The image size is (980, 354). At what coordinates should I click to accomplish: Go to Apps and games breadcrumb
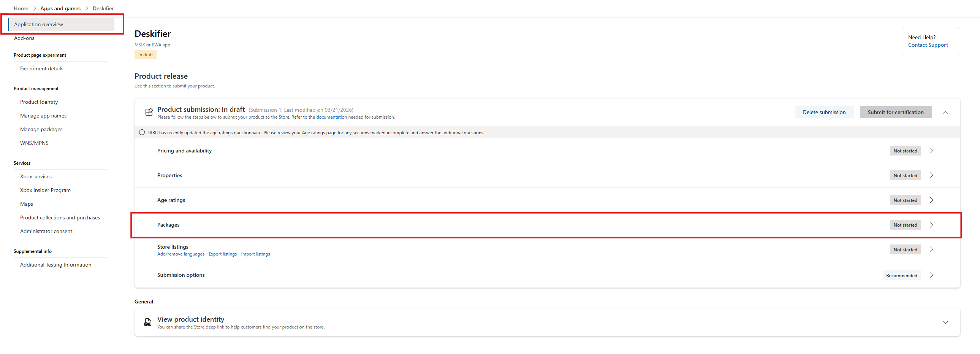(60, 8)
